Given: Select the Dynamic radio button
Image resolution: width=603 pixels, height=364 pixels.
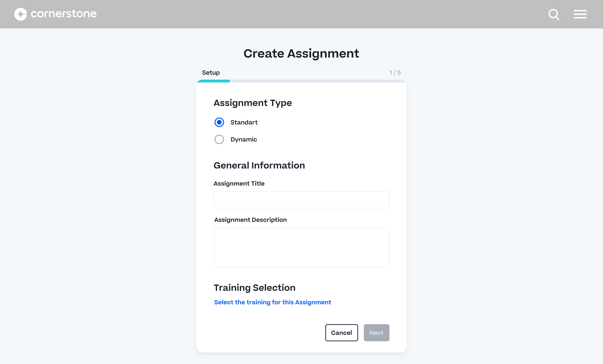Looking at the screenshot, I should tap(219, 139).
